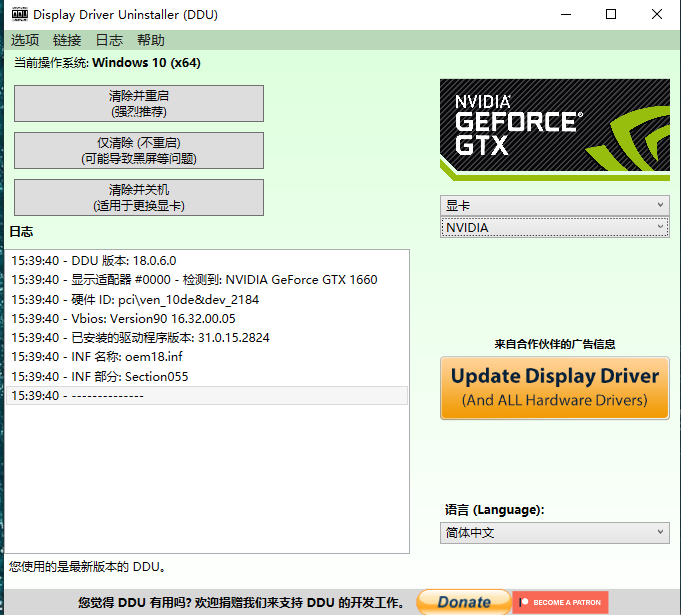Click the 清除并关机 button
The height and width of the screenshot is (615, 681).
[139, 197]
